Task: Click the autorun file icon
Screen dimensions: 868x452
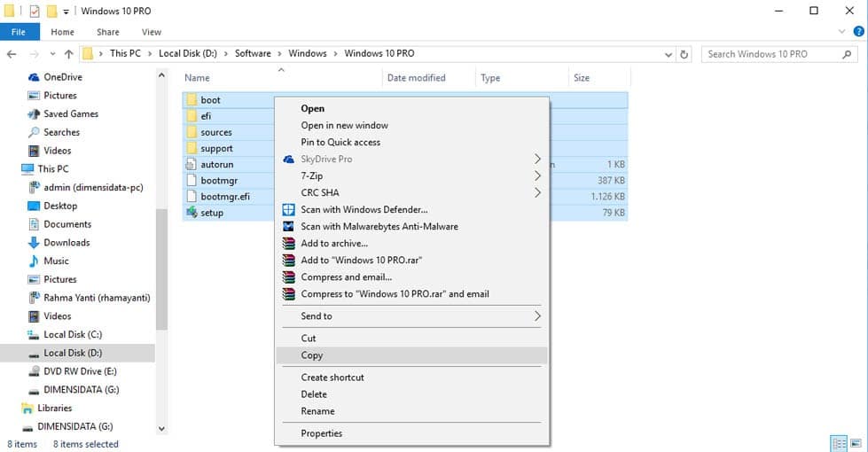Action: coord(192,164)
